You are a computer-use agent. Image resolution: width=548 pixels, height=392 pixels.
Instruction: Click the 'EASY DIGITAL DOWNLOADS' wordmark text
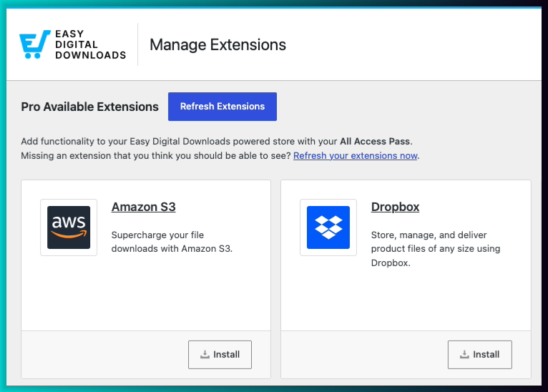click(x=91, y=44)
